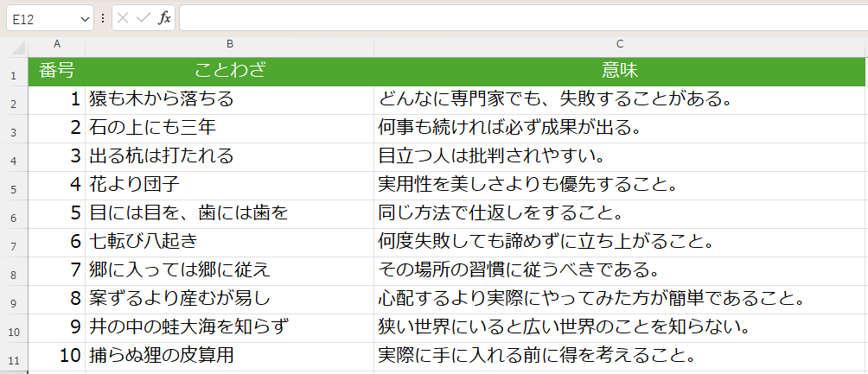Click the green 意味 header cell

pyautogui.click(x=620, y=72)
